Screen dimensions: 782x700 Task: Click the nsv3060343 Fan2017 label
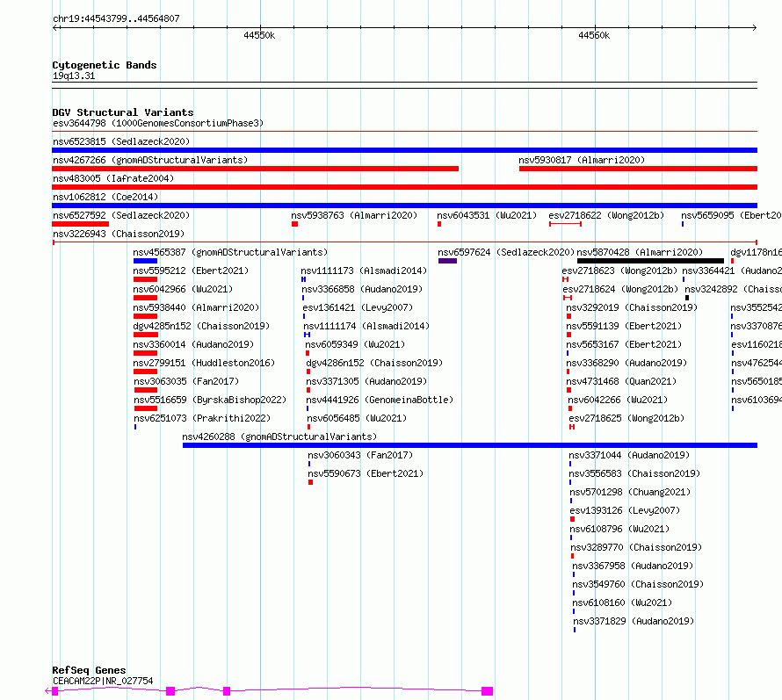pyautogui.click(x=360, y=455)
